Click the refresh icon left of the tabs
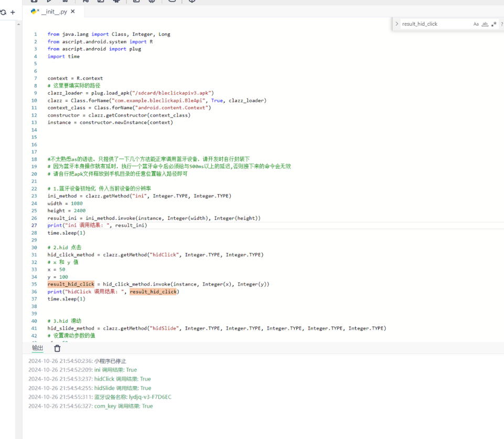Viewport: 504px width, 439px height. click(x=3, y=13)
